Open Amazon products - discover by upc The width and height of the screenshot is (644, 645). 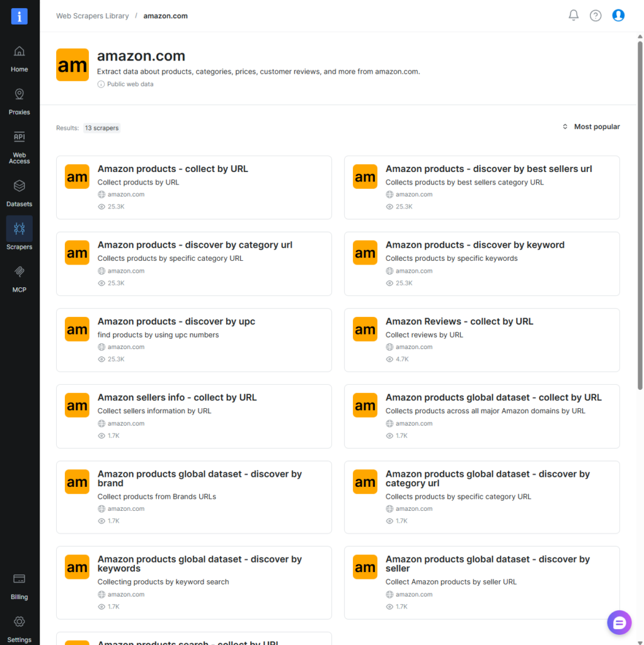pos(176,322)
